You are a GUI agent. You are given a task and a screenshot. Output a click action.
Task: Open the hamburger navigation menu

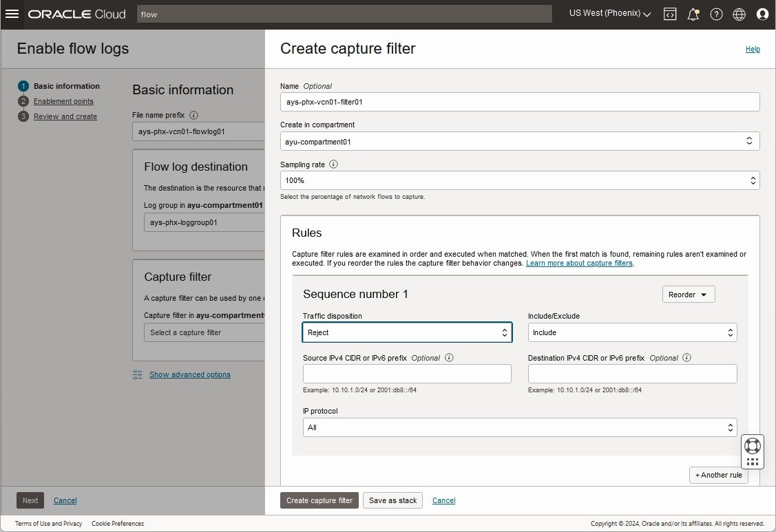[x=12, y=14]
